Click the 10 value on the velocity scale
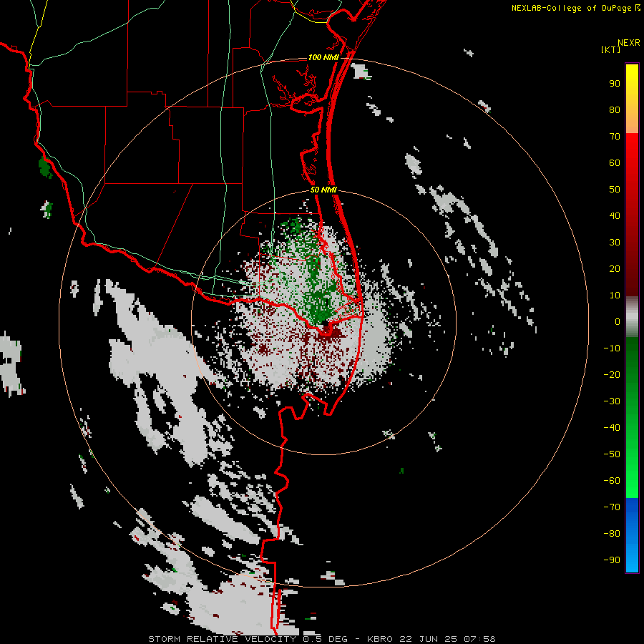The width and height of the screenshot is (644, 644). click(615, 296)
